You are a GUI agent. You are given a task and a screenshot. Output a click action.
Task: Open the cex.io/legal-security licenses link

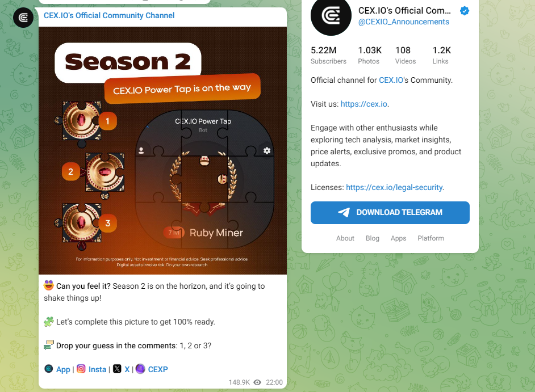coord(394,187)
